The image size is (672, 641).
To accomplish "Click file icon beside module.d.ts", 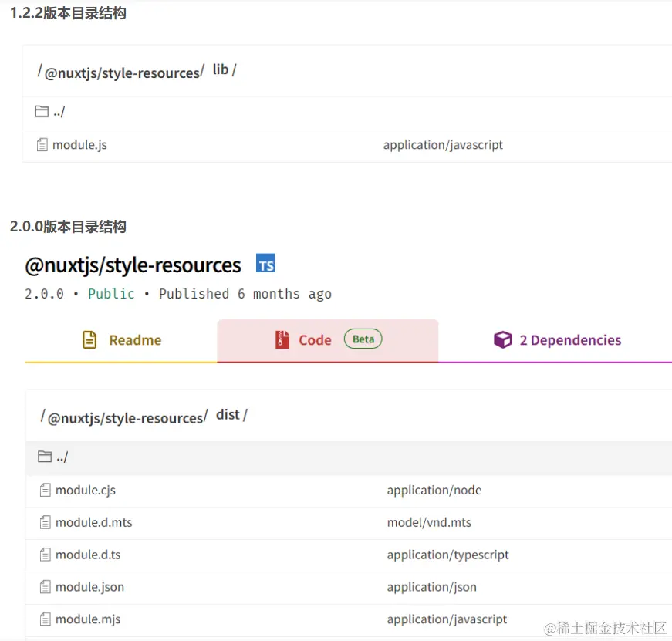I will point(45,555).
